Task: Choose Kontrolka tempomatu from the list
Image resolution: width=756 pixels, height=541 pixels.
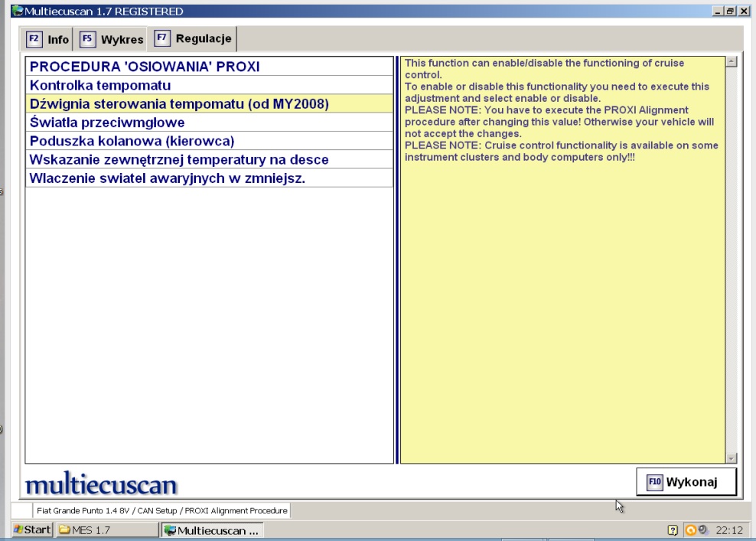Action: pyautogui.click(x=100, y=85)
